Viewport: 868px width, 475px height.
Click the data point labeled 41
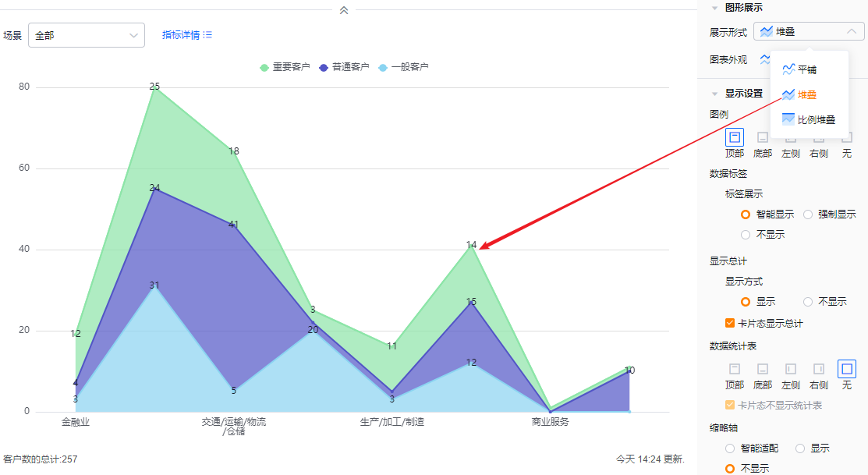[234, 225]
